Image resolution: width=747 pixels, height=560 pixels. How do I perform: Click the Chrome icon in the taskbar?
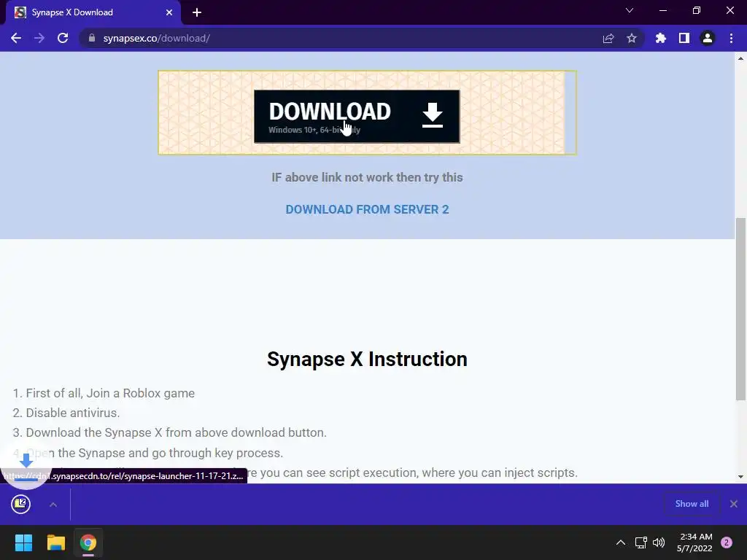pos(88,542)
